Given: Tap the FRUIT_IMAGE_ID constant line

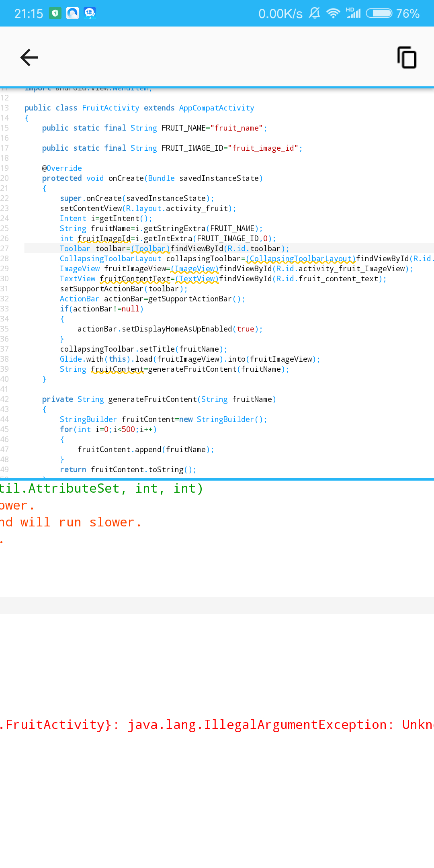Looking at the screenshot, I should click(172, 148).
